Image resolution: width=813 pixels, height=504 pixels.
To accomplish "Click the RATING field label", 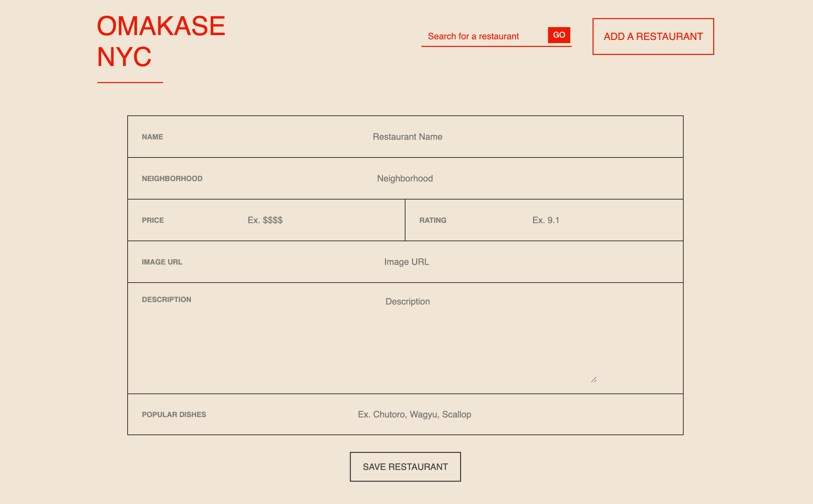I will click(433, 220).
